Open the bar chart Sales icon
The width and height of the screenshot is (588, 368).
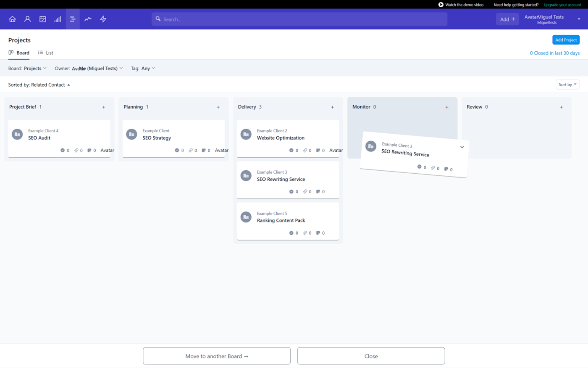click(x=58, y=19)
